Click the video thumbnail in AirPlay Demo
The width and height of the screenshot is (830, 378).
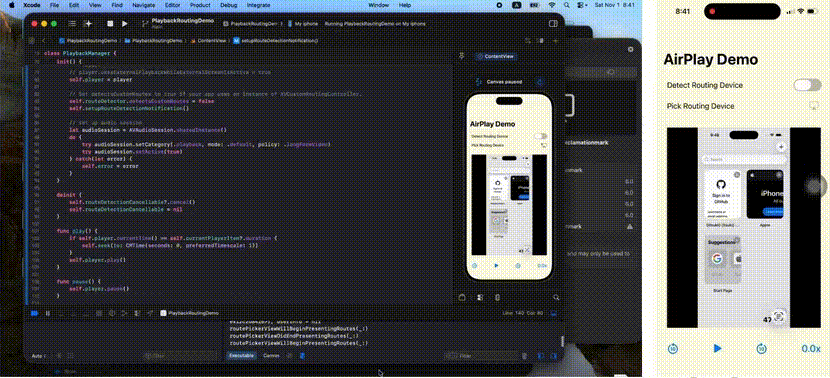click(x=744, y=227)
